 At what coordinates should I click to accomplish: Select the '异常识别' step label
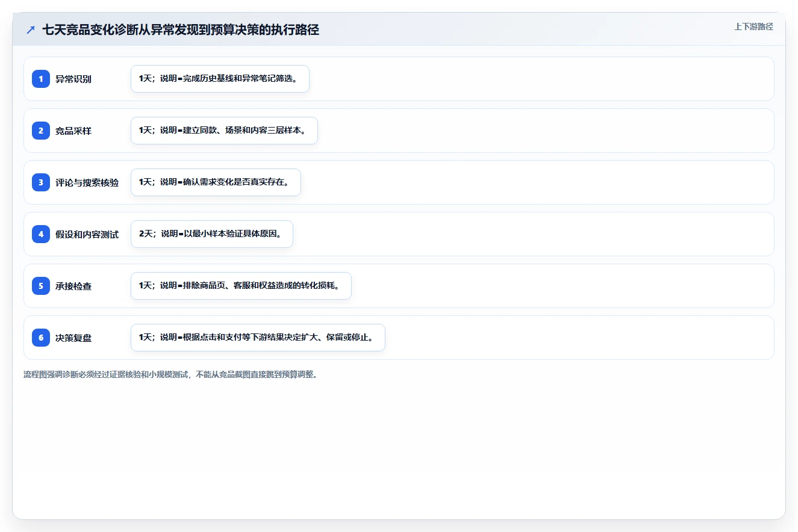click(x=73, y=79)
